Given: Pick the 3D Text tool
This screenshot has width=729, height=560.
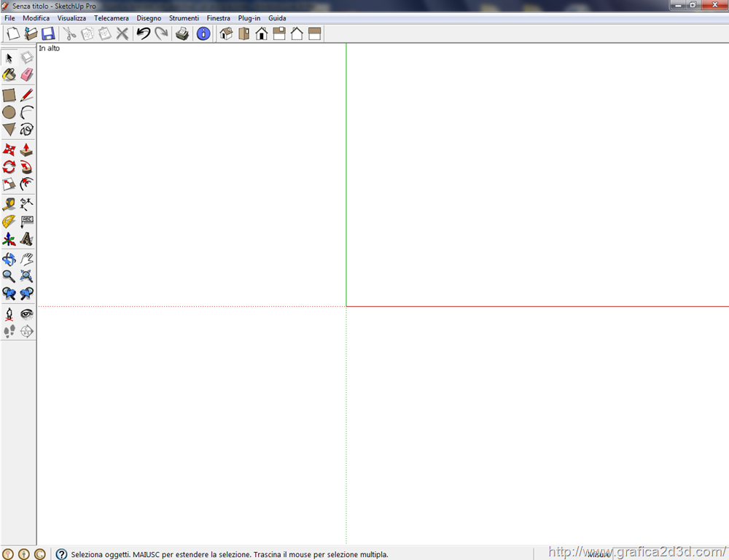Looking at the screenshot, I should [x=27, y=239].
